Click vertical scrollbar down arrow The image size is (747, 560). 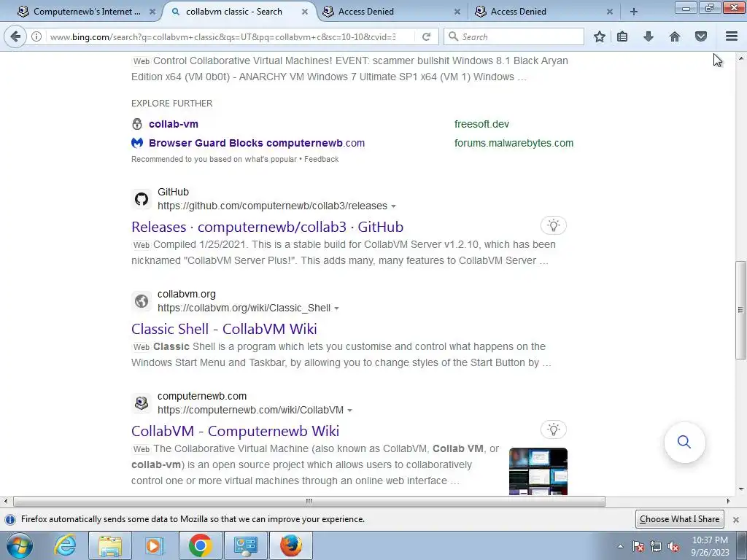coord(740,489)
